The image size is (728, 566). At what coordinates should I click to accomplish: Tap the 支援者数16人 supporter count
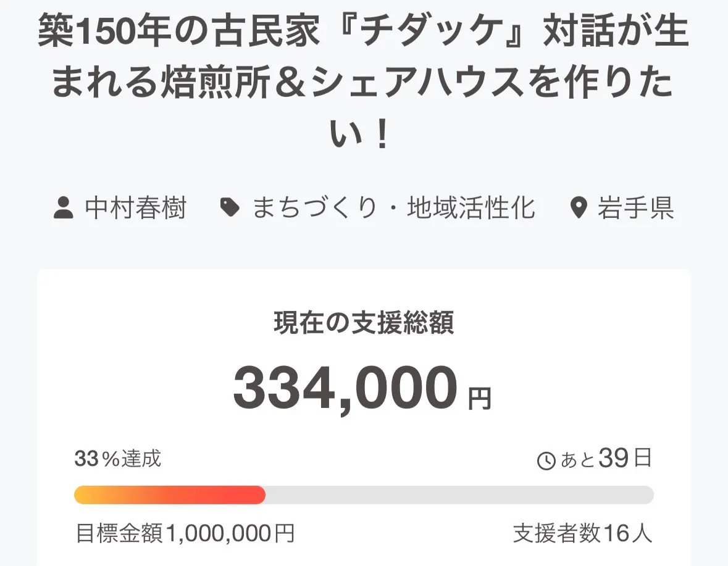pos(582,534)
